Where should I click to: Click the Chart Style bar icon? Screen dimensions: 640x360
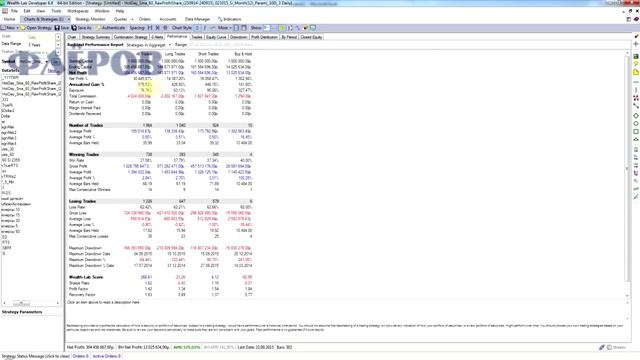click(197, 28)
